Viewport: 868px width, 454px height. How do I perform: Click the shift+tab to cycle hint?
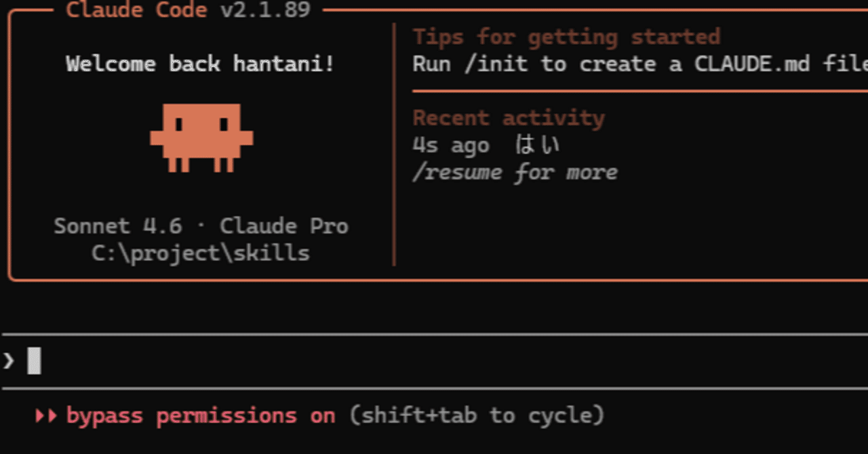476,415
